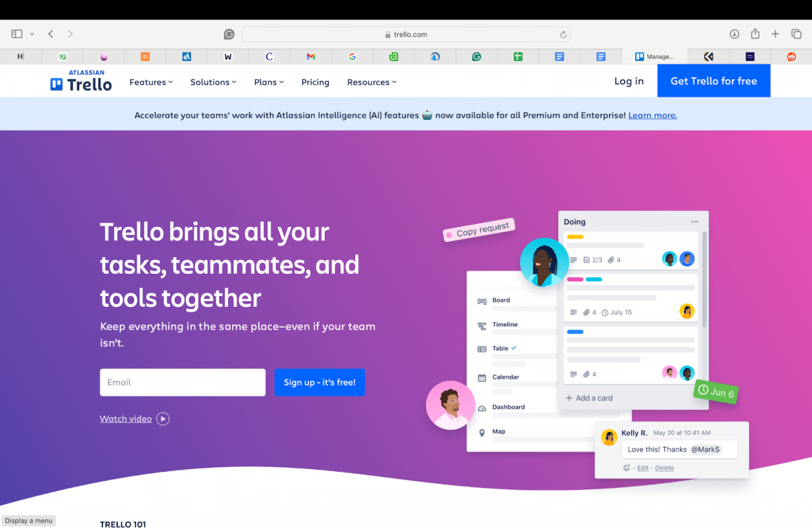Click the Log in link
The image size is (812, 528).
(x=629, y=81)
